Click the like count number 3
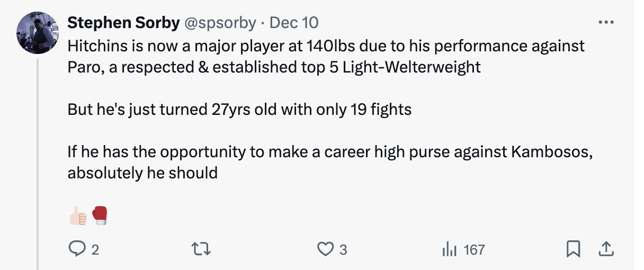Screen dimensions: 644x270 click(343, 250)
